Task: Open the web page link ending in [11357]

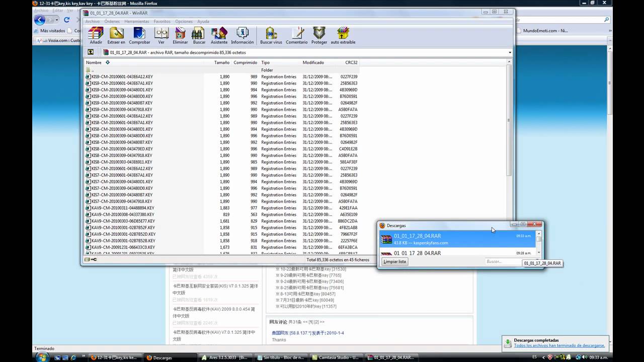Action: coord(309,306)
